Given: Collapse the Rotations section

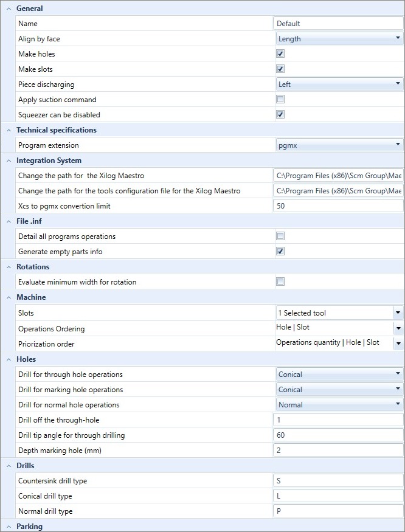Looking at the screenshot, I should [x=9, y=267].
